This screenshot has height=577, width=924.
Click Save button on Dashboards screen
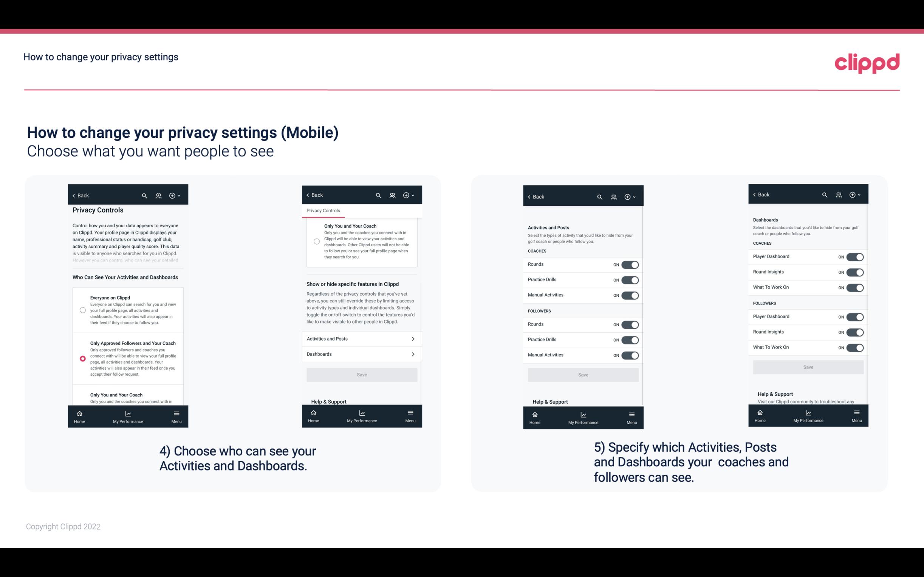(x=808, y=367)
